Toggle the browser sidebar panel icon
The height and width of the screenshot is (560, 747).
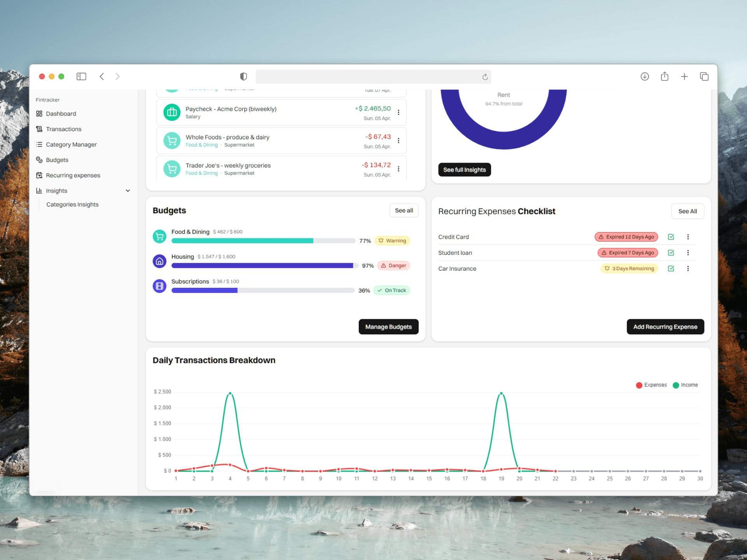click(81, 77)
